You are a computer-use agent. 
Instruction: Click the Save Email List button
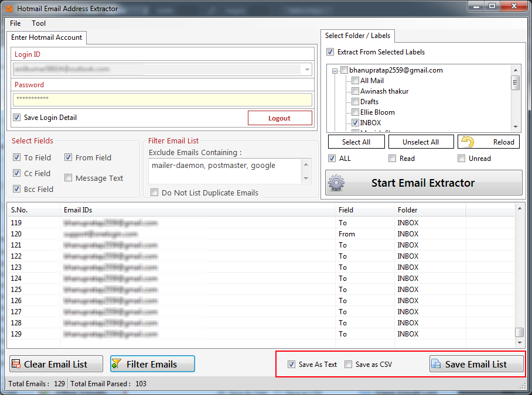point(476,364)
